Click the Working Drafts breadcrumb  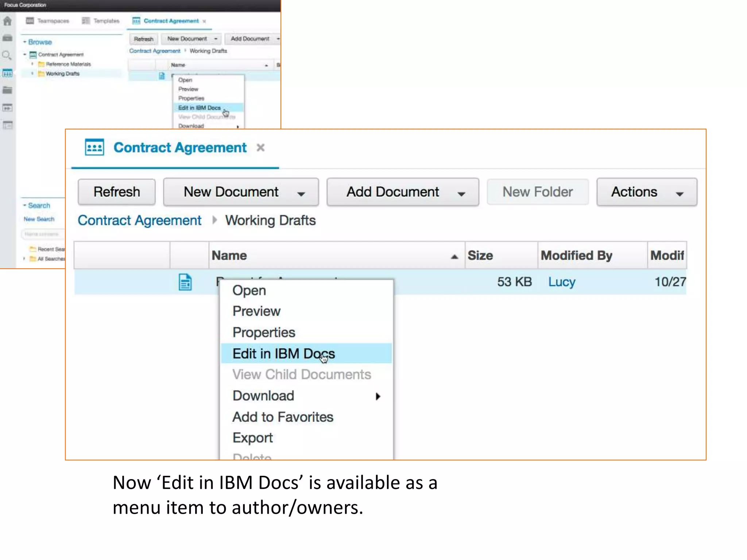270,221
